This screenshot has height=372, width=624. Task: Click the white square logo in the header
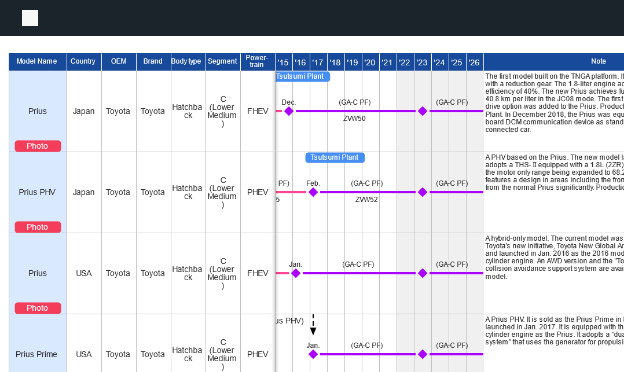coord(30,18)
